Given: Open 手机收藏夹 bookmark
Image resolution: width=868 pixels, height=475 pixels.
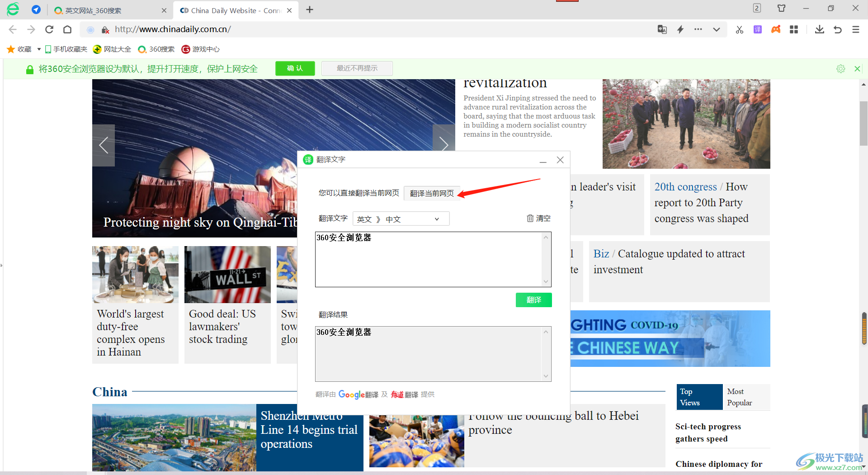Looking at the screenshot, I should click(x=66, y=49).
